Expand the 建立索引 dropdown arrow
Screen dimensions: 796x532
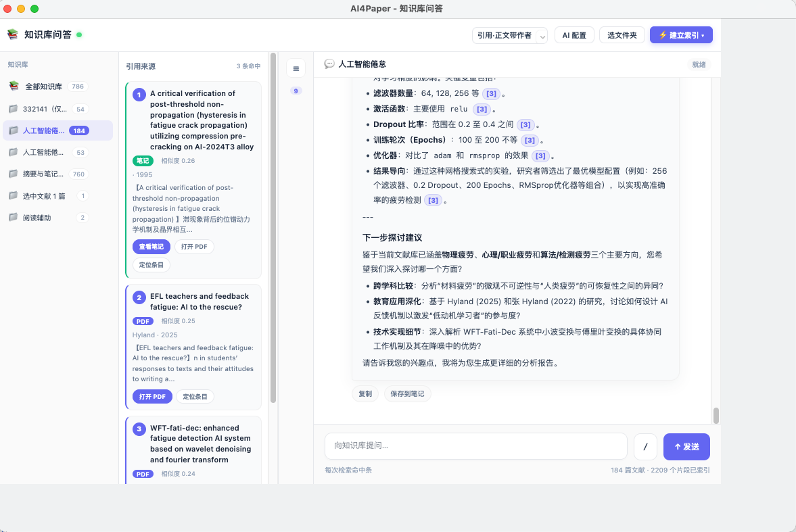click(x=703, y=36)
